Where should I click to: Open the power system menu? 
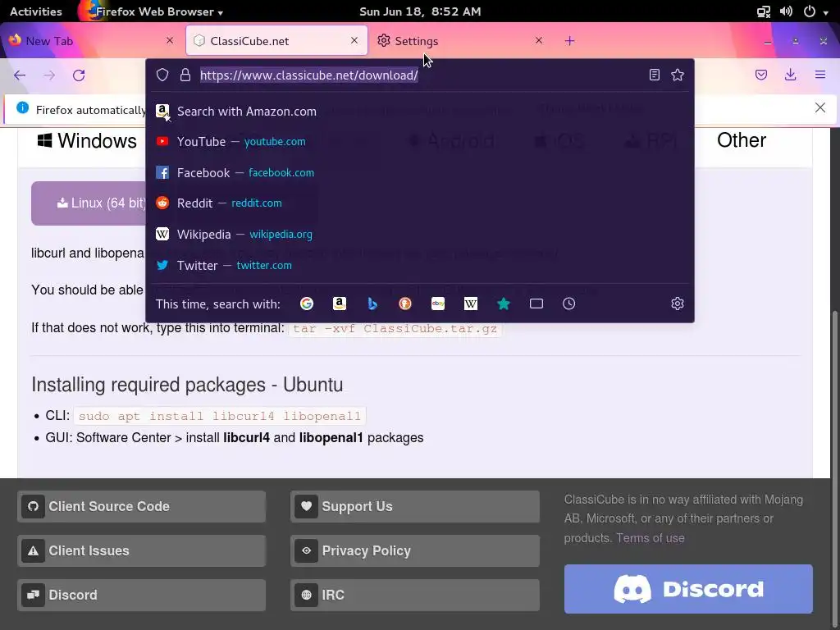pos(810,11)
